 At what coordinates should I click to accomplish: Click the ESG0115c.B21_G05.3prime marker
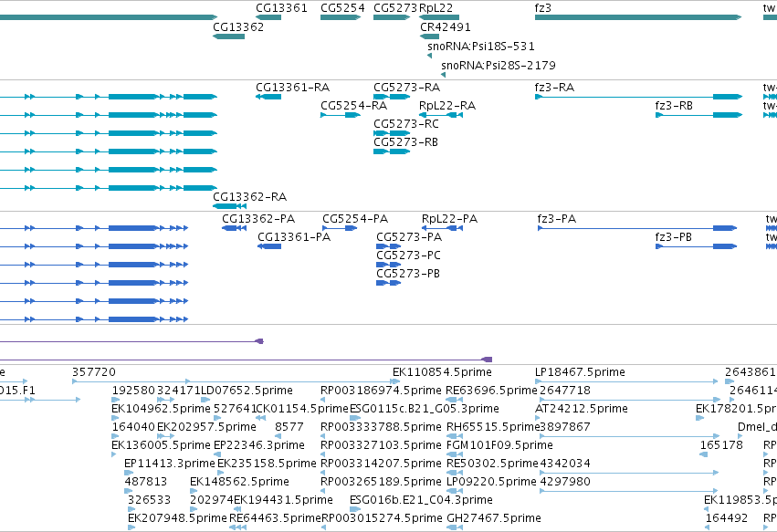pos(355,418)
